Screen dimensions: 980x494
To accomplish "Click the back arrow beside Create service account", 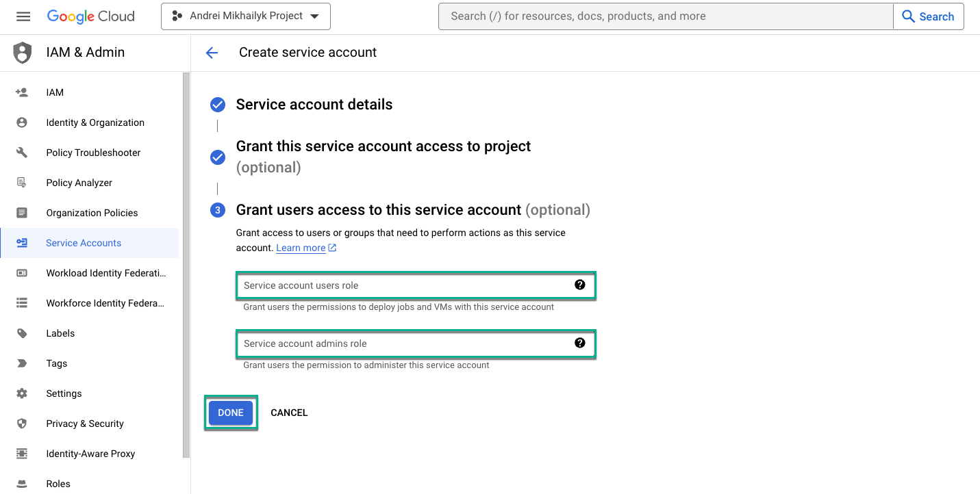I will (x=212, y=53).
